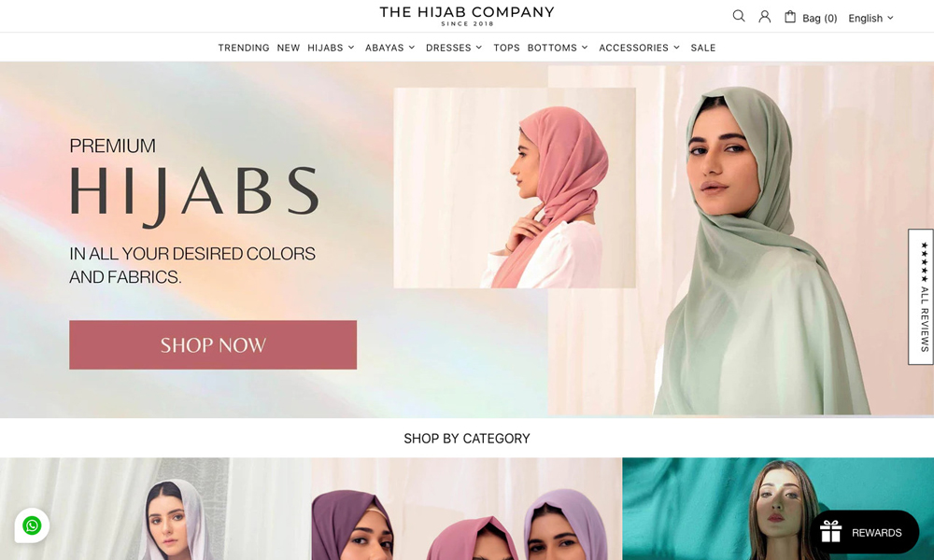Expand the Bottoms dropdown menu
The width and height of the screenshot is (934, 560).
coord(558,48)
